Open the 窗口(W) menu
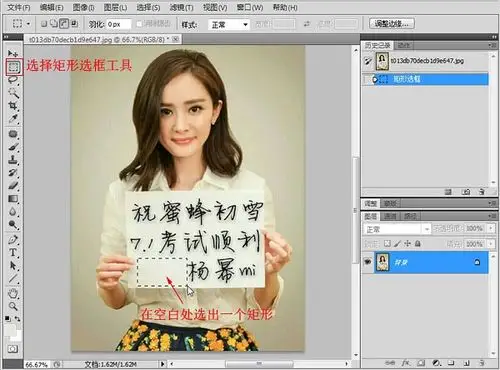The width and height of the screenshot is (500, 370). coord(250,7)
